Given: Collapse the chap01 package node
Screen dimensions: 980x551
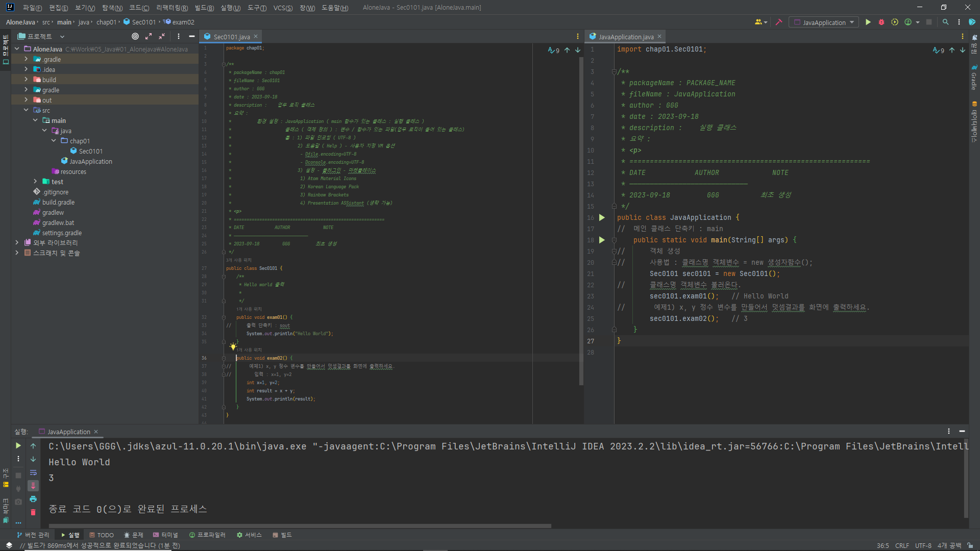Looking at the screenshot, I should point(54,141).
